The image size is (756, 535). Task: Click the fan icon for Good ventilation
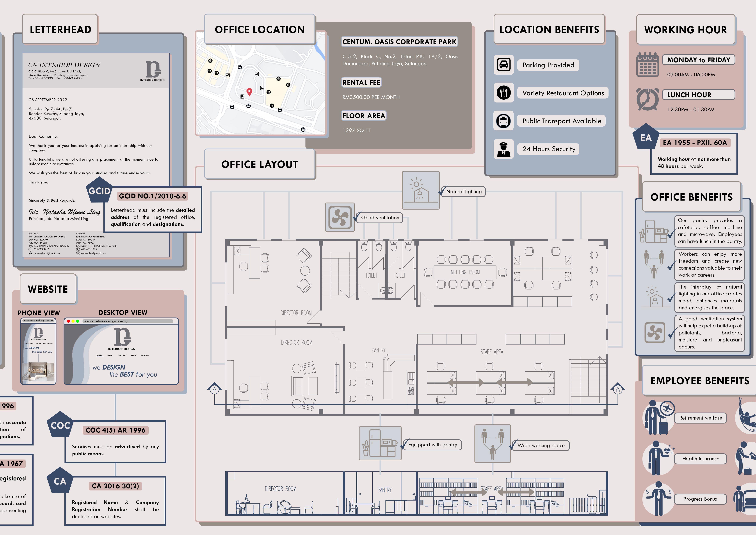click(340, 217)
